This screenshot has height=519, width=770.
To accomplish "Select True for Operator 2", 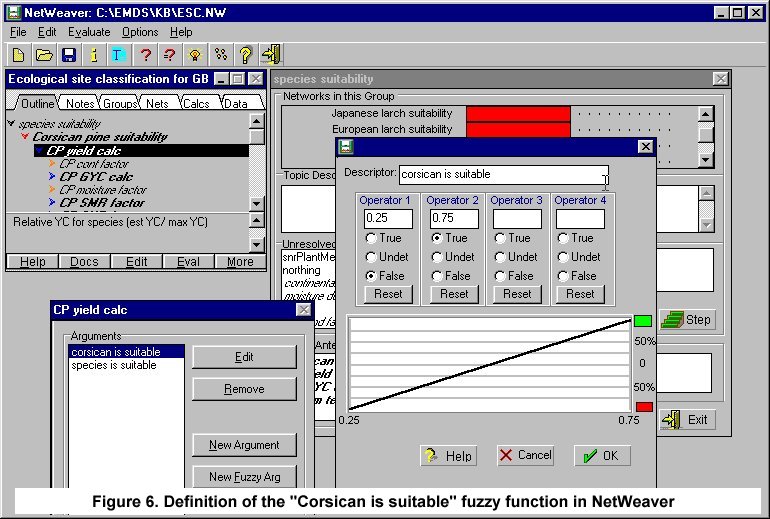I will click(437, 238).
